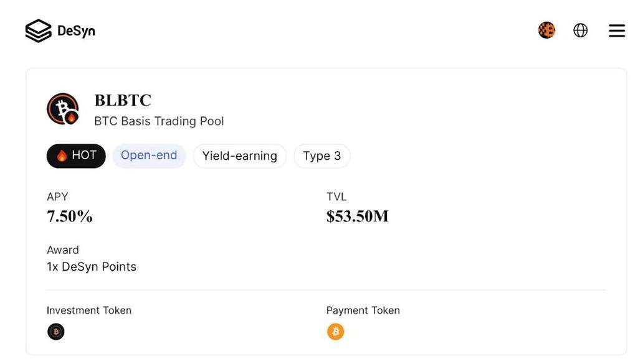Click the BLBTC pool token icon
The height and width of the screenshot is (364, 643).
coord(63,109)
